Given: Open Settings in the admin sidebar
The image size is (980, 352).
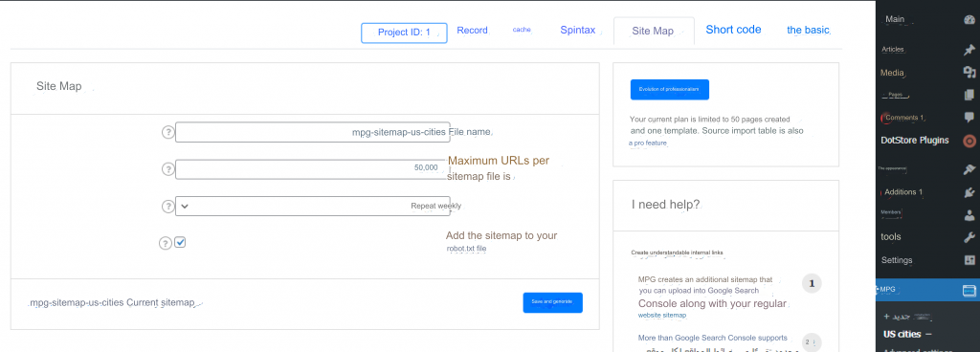Looking at the screenshot, I should coord(896,260).
